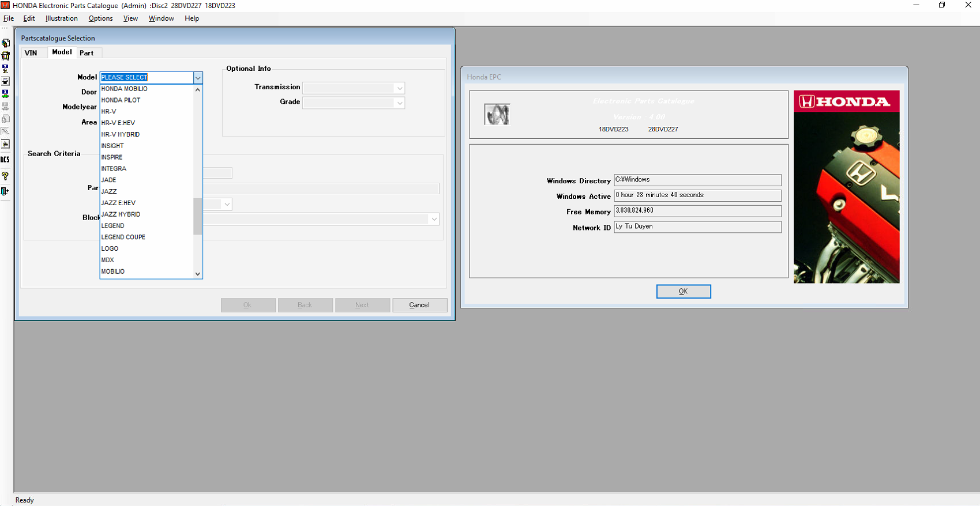This screenshot has height=506, width=980.
Task: Select HR-V HYBRID from model list
Action: tap(121, 134)
